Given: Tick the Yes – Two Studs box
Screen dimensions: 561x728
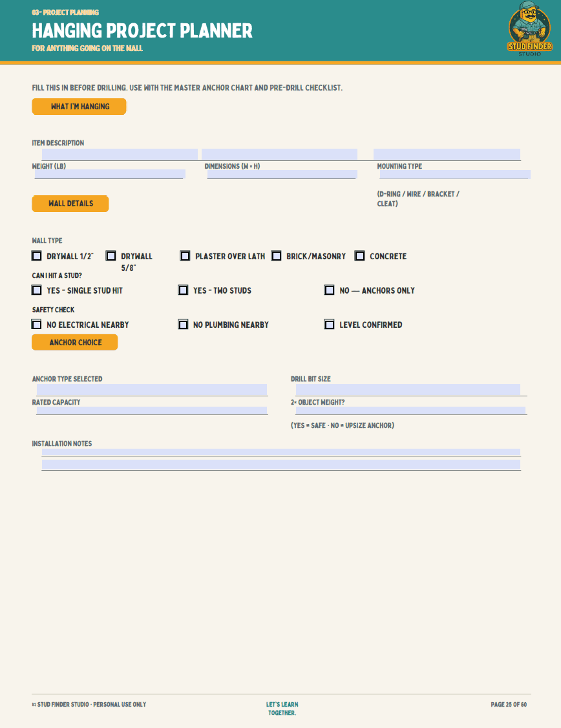Looking at the screenshot, I should [x=184, y=290].
